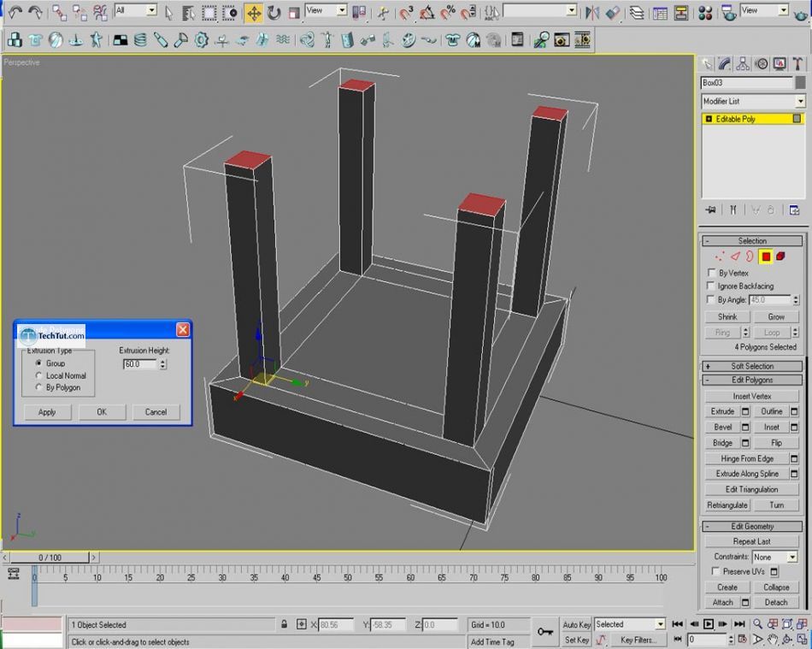The width and height of the screenshot is (812, 649).
Task: Open the named selection sets dropdown
Action: click(x=539, y=10)
